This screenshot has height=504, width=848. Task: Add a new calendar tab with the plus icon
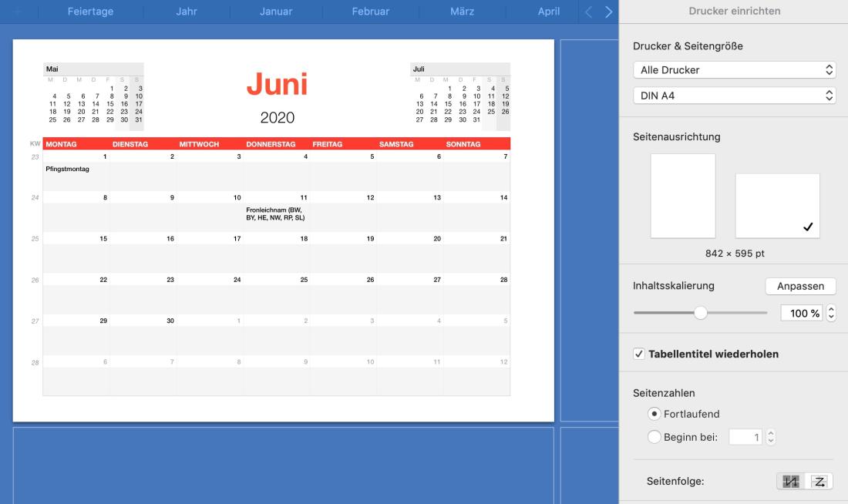click(x=16, y=12)
